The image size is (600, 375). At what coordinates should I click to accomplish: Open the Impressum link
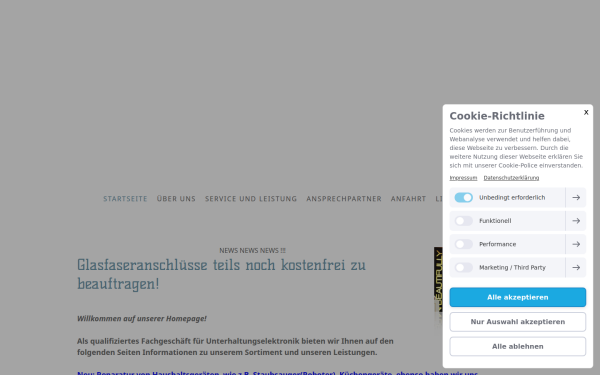(x=463, y=178)
